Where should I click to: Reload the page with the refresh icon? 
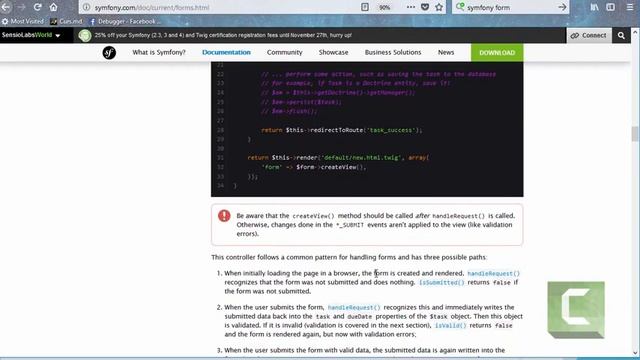point(38,7)
